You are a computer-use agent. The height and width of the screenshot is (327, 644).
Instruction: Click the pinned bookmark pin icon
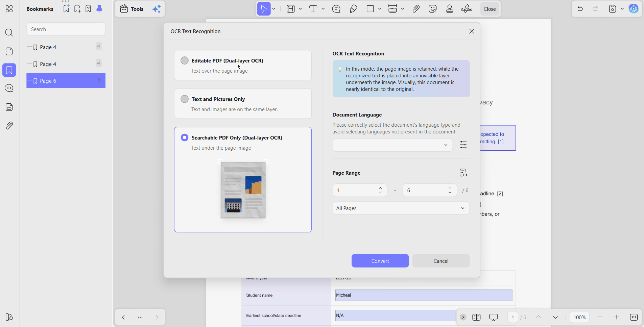click(x=99, y=9)
